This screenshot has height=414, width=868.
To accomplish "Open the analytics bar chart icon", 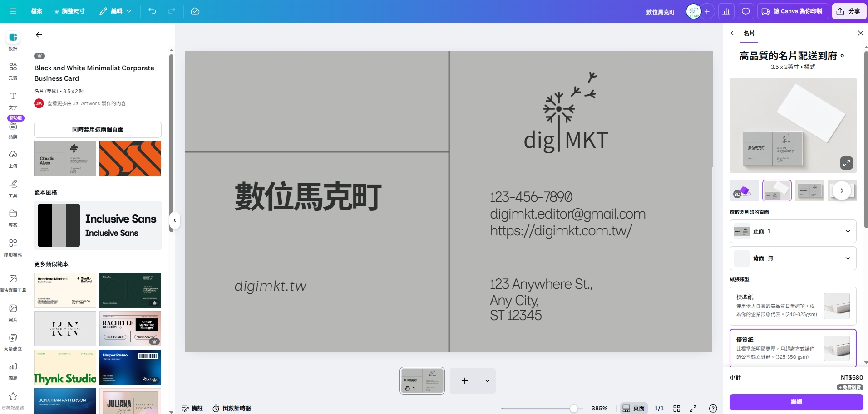I will 726,11.
